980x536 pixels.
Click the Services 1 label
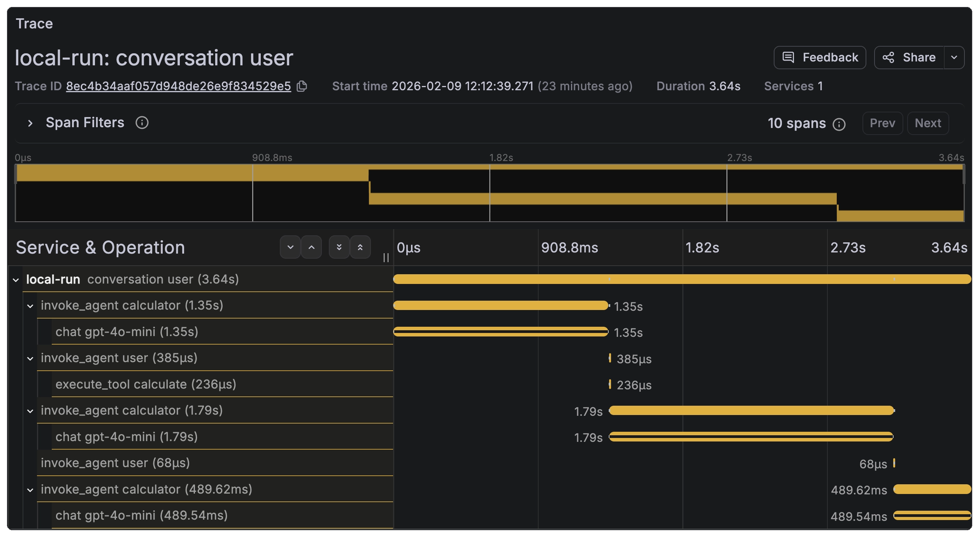pyautogui.click(x=793, y=86)
